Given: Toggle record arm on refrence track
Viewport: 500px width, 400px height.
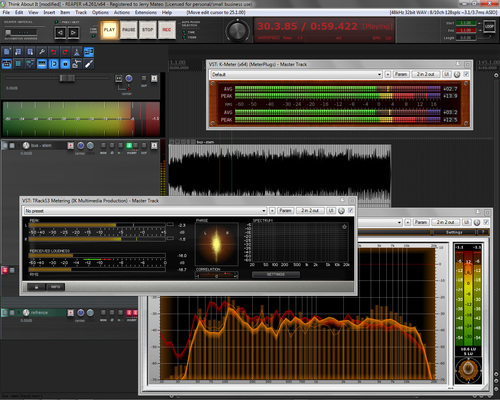Looking at the screenshot, I should 70,313.
